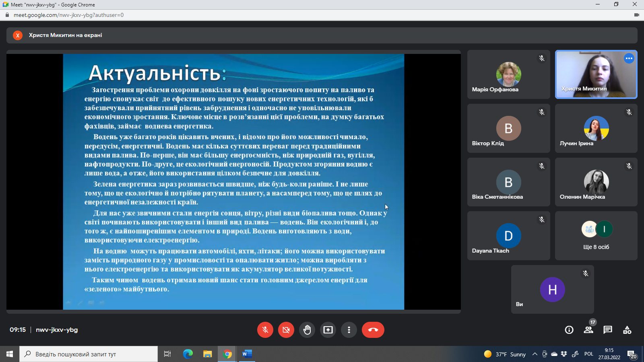Viewport: 644px width, 362px height.
Task: Open Microsoft Word from the taskbar
Action: (x=247, y=354)
